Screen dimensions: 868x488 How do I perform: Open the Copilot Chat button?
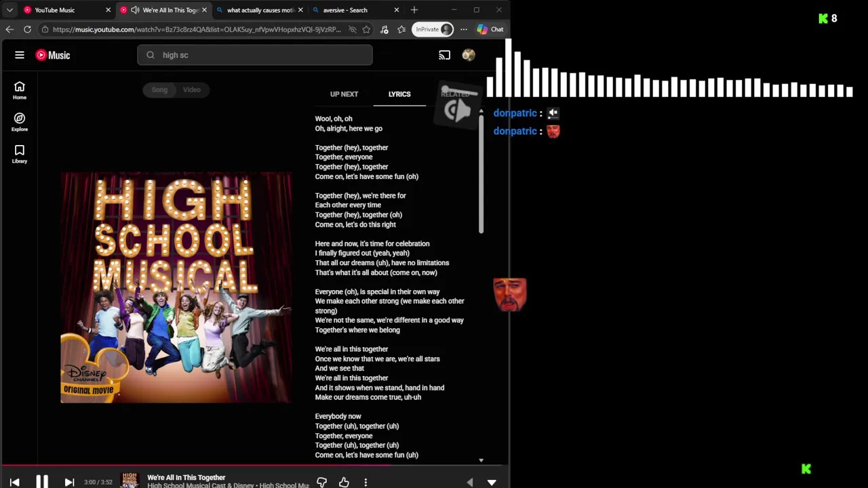pos(490,29)
